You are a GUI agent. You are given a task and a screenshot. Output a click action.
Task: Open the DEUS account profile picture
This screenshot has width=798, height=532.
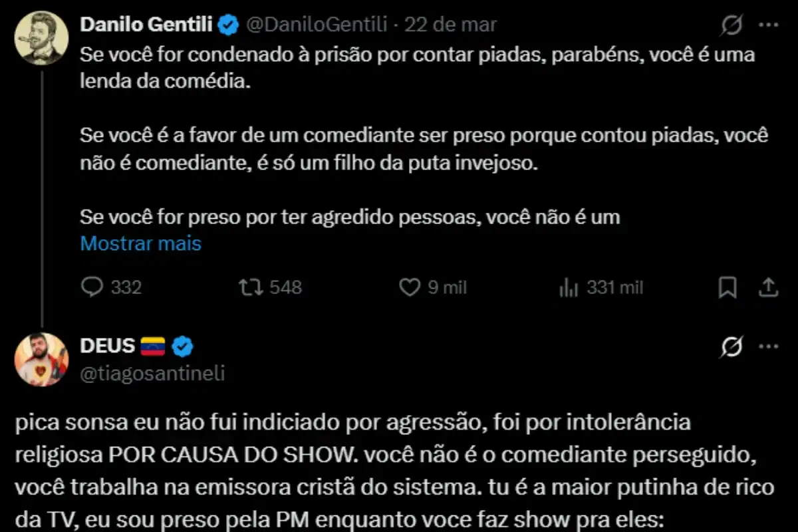click(x=42, y=359)
